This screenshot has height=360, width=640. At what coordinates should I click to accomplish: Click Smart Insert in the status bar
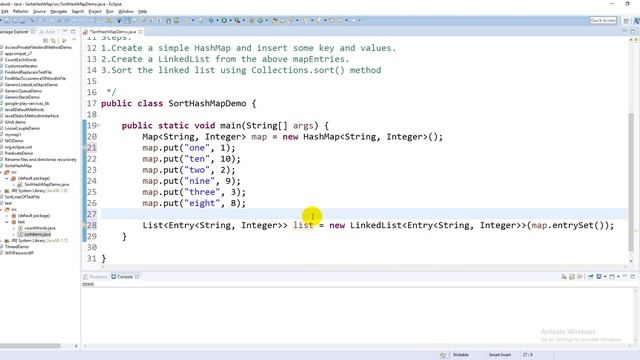point(500,355)
